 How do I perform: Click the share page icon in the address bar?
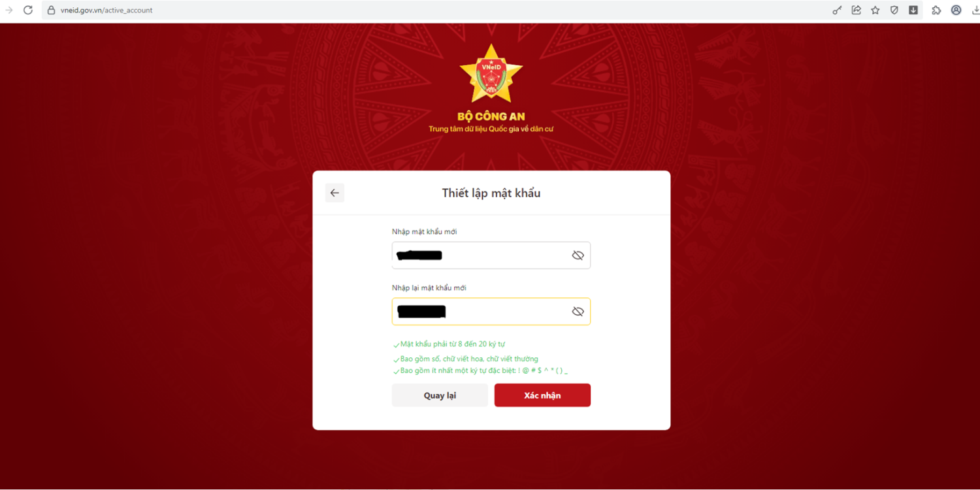point(856,10)
